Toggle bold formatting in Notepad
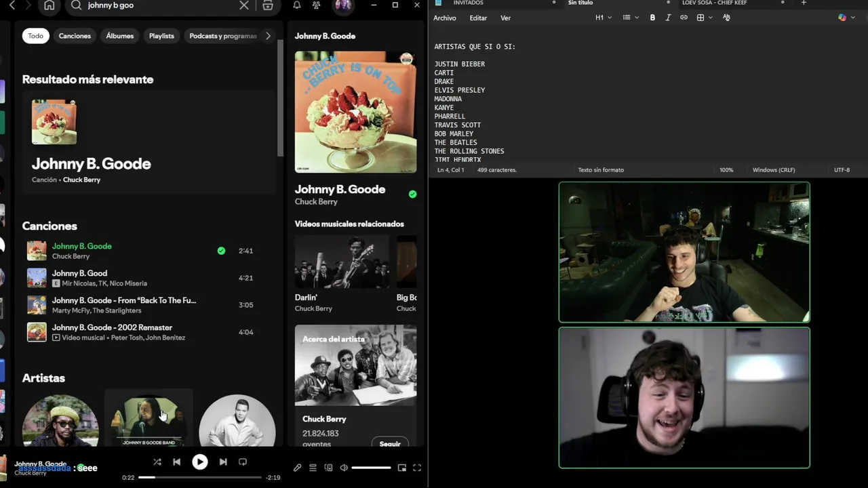 tap(652, 18)
